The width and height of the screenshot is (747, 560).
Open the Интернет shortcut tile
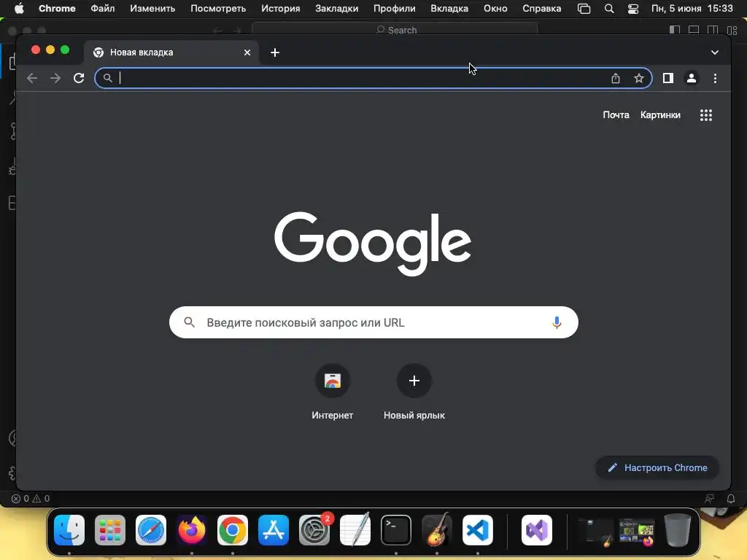pos(333,392)
